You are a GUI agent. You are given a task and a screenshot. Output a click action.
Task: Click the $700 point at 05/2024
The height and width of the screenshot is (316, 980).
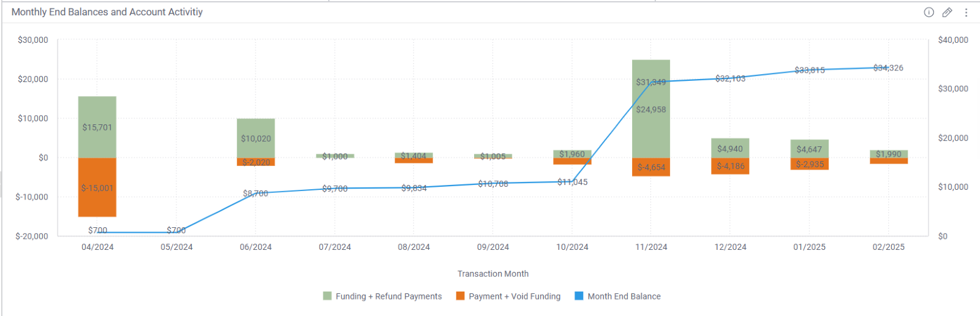tap(176, 232)
